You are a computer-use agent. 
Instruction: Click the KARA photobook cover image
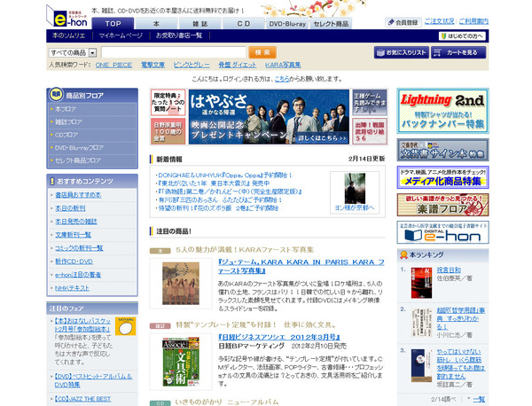click(x=181, y=284)
